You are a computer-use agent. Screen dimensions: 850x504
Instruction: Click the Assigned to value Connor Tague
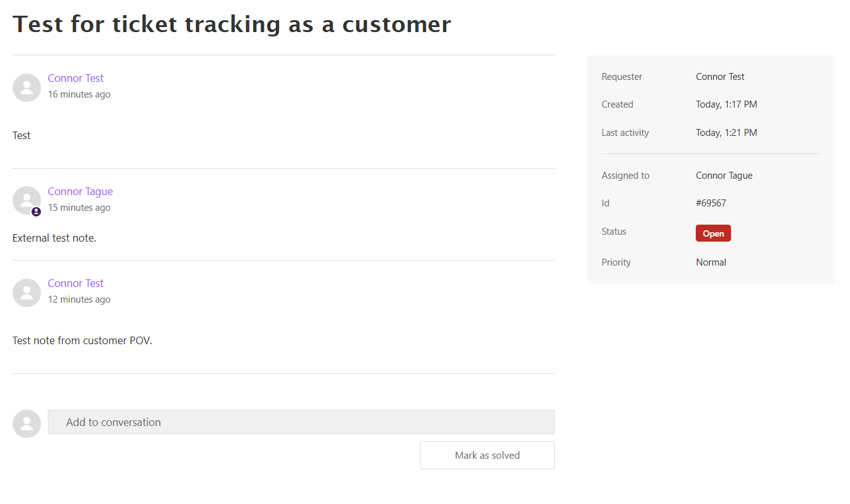click(x=724, y=176)
